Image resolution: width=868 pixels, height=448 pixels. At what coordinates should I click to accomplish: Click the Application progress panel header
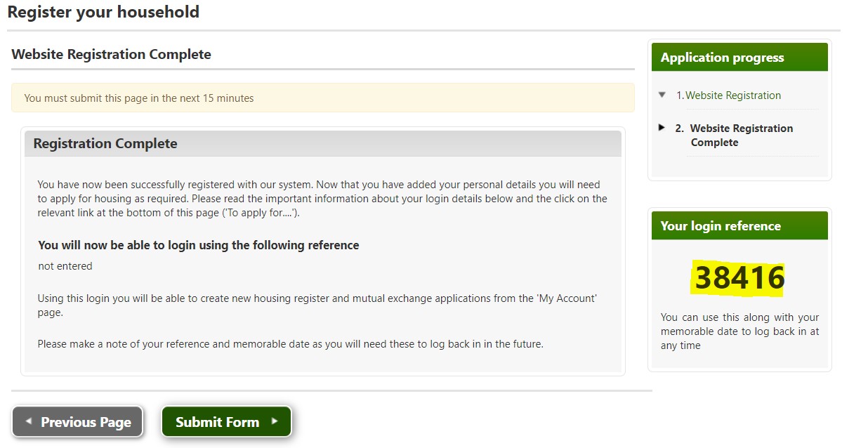[x=739, y=58]
